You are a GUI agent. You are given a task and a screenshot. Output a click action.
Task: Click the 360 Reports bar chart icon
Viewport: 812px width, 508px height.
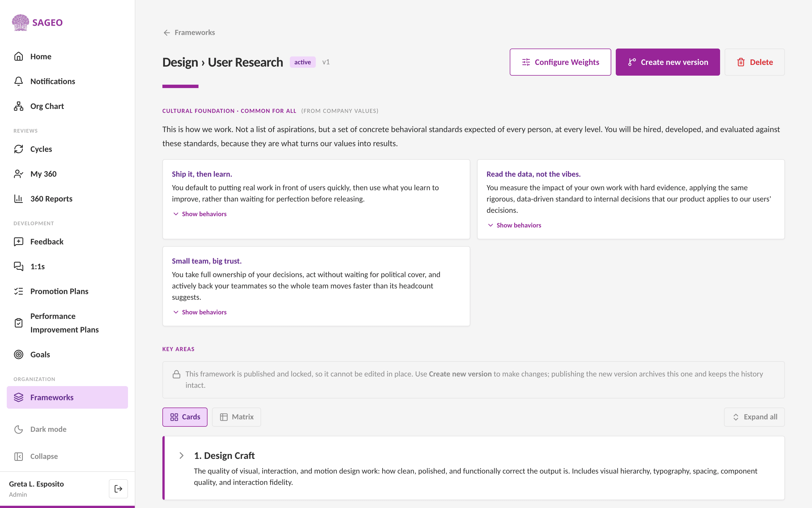(x=19, y=199)
